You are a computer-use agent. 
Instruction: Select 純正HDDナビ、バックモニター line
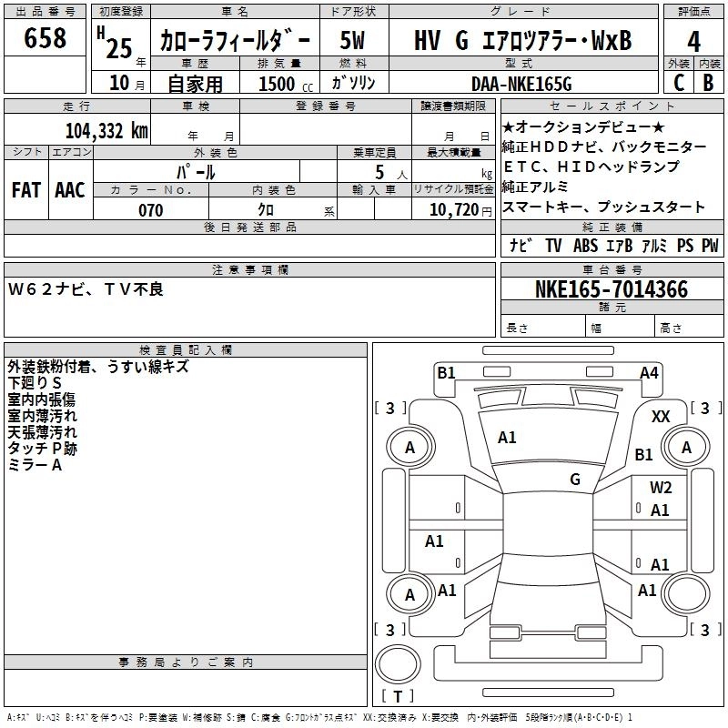[603, 147]
